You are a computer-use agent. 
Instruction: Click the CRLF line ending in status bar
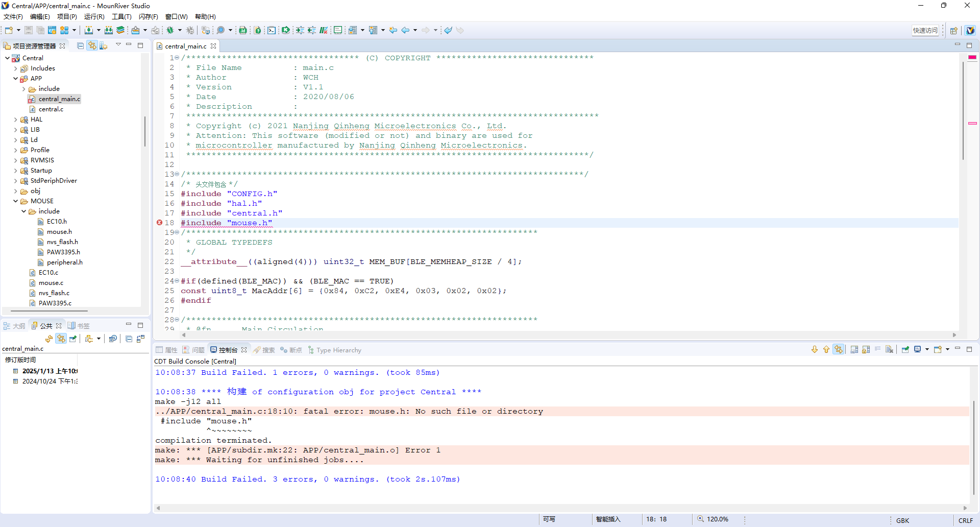point(966,520)
